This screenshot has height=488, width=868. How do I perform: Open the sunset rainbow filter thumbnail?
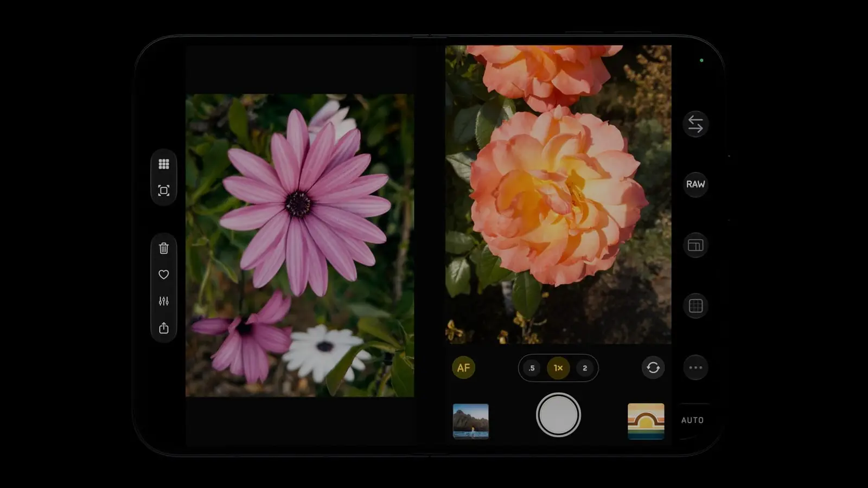click(646, 421)
